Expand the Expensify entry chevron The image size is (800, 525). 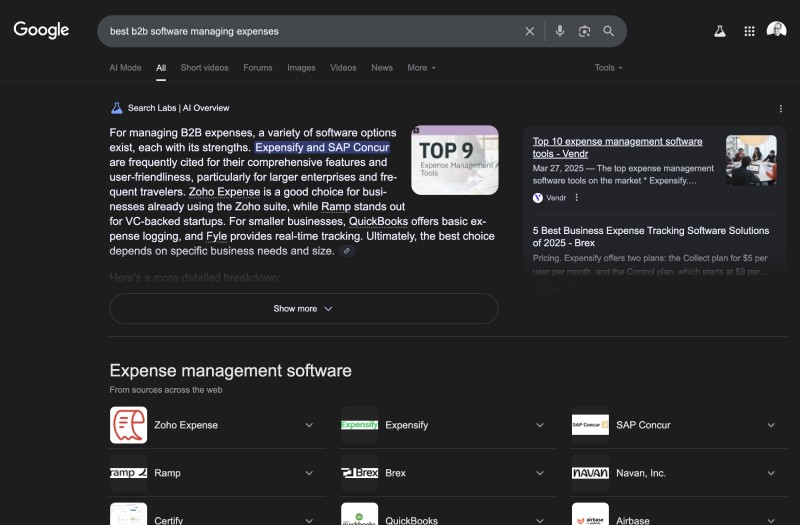(540, 425)
